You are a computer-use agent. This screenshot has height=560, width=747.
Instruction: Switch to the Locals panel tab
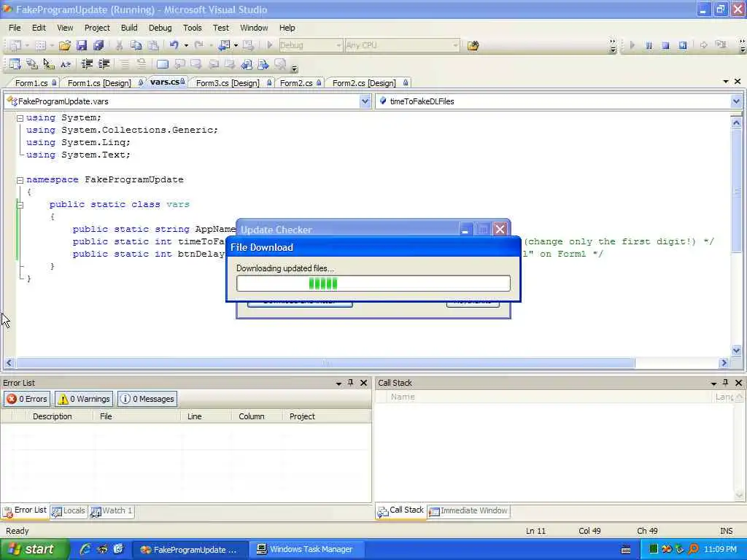pyautogui.click(x=69, y=510)
